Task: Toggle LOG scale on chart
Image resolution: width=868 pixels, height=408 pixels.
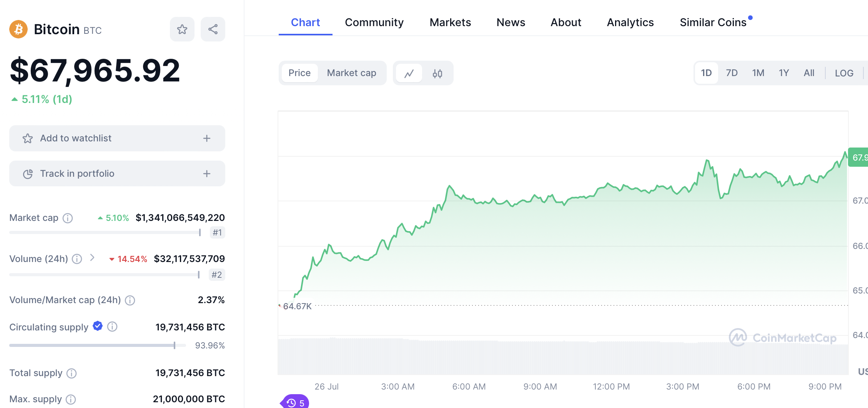Action: pos(844,73)
